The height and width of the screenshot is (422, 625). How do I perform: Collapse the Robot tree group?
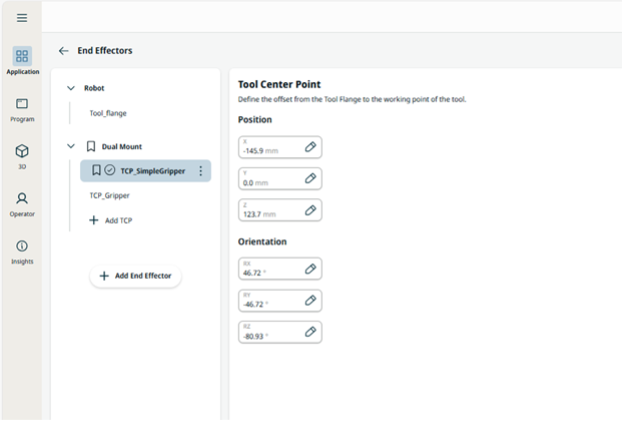(x=70, y=88)
